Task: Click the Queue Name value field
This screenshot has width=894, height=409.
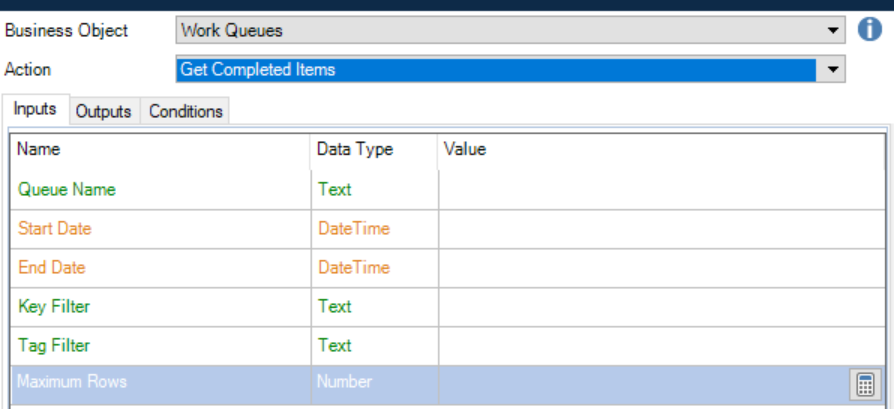Action: tap(660, 190)
